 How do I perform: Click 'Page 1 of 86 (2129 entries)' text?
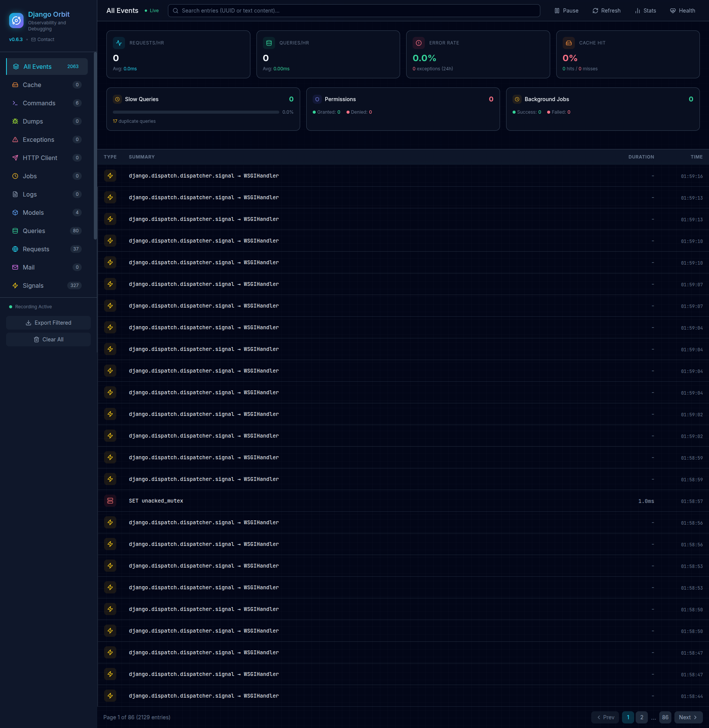(137, 717)
